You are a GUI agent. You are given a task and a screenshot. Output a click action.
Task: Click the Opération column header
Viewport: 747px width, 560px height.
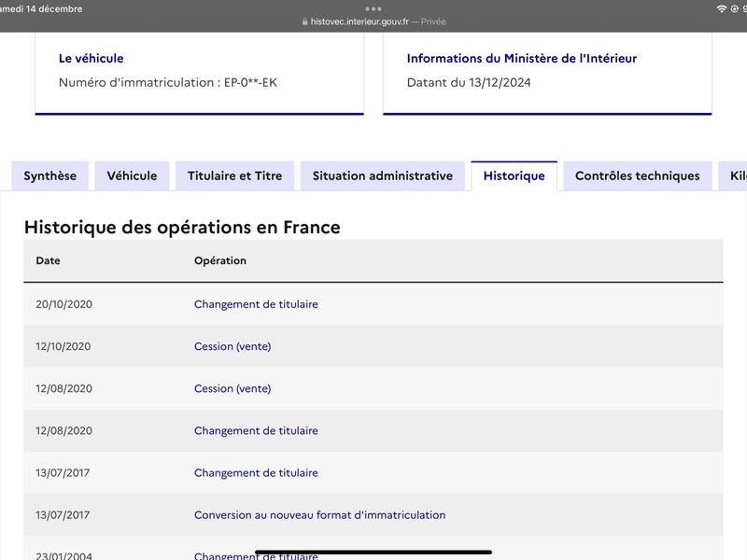220,260
